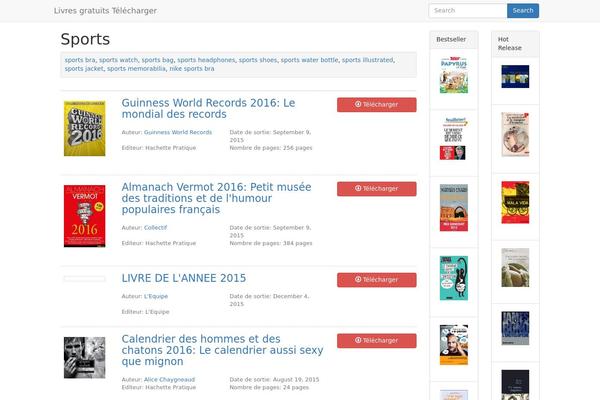This screenshot has width=600, height=400.
Task: Click the Date de sortie December 4 text
Action: point(269,300)
